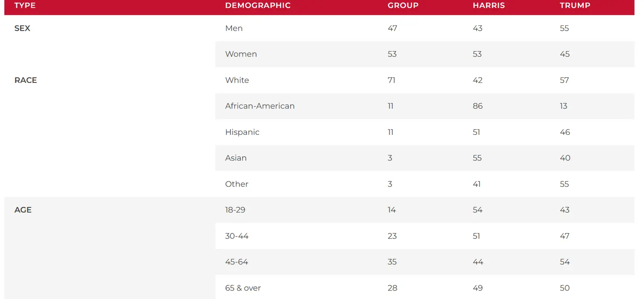Select the 30-44 age group cell
This screenshot has height=299, width=644.
click(x=237, y=236)
